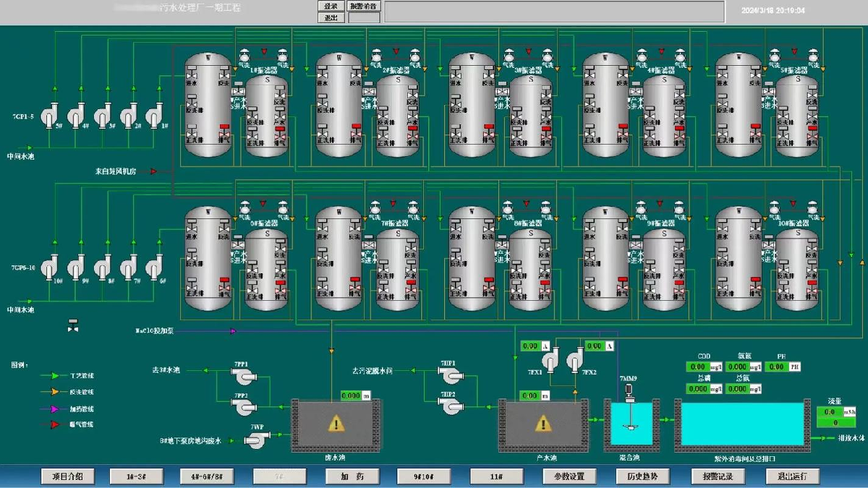Click the 10# pump in group 7GP6-10
This screenshot has height=488, width=868.
49,267
